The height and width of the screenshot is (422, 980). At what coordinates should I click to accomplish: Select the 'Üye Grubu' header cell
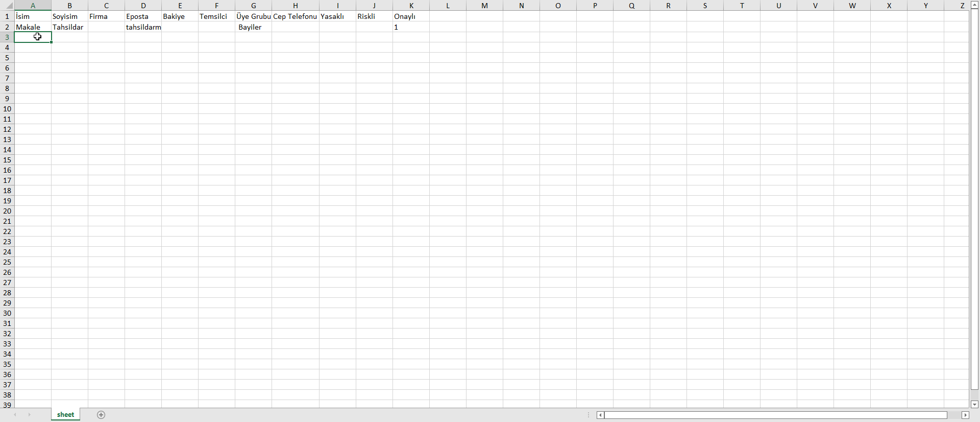point(253,16)
